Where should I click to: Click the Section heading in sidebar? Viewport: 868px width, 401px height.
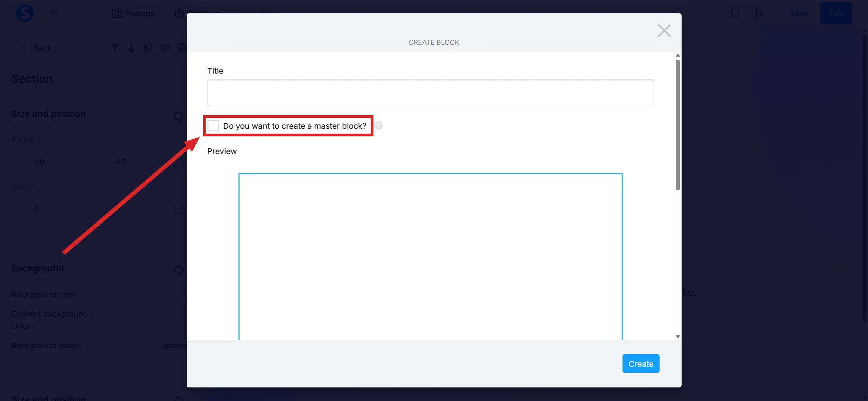(32, 79)
